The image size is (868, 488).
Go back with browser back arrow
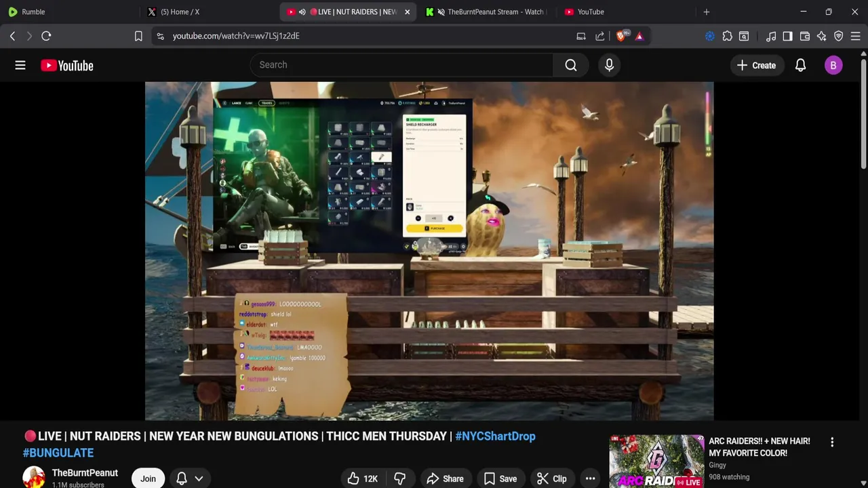point(12,36)
